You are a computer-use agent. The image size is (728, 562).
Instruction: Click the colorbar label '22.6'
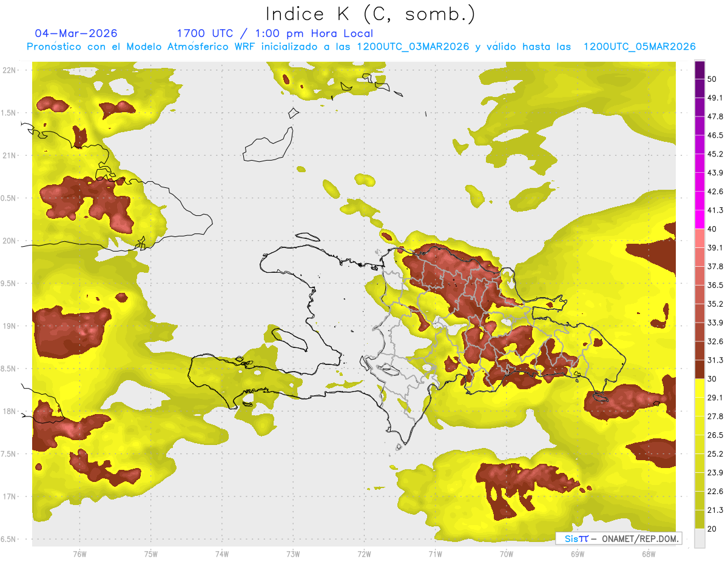[x=715, y=492]
